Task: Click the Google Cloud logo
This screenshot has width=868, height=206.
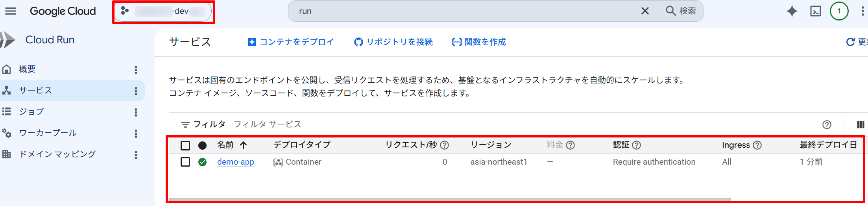Action: [x=63, y=11]
